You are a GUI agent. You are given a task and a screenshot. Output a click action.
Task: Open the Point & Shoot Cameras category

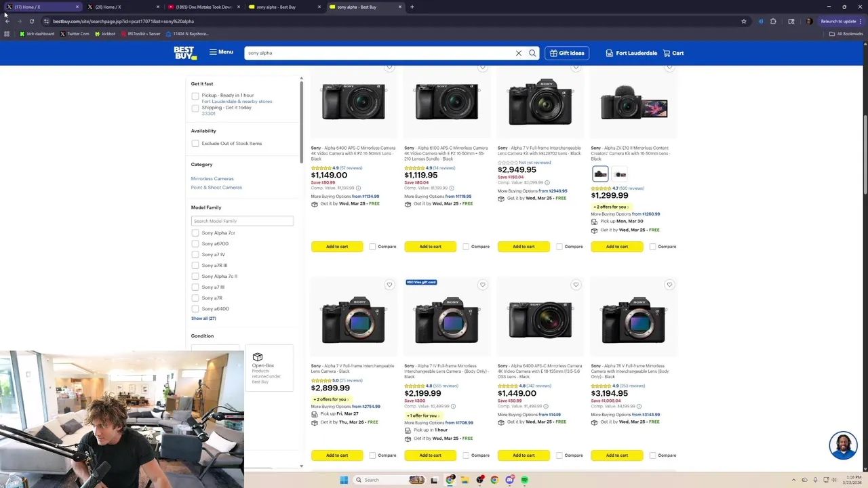pyautogui.click(x=216, y=187)
